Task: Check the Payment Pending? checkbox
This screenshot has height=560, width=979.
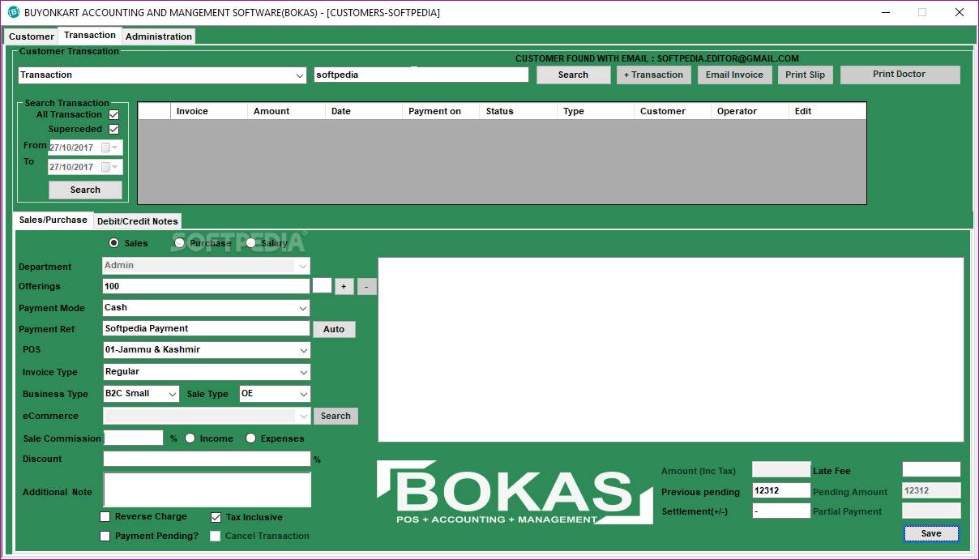Action: click(105, 536)
